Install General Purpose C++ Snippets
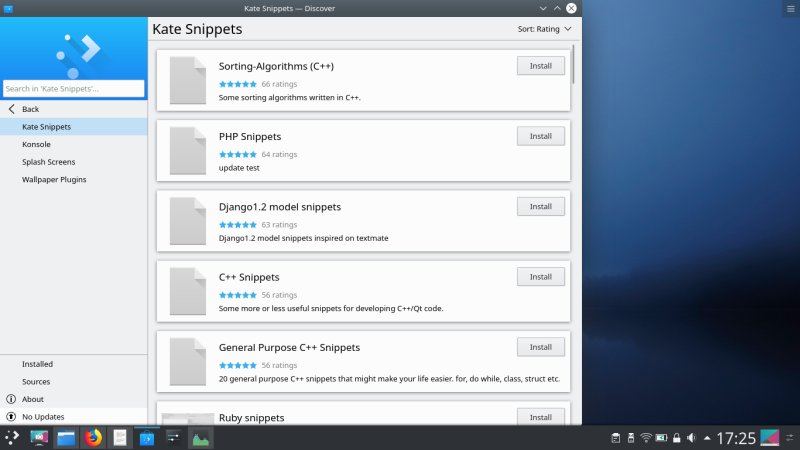Viewport: 800px width, 450px height. (541, 347)
